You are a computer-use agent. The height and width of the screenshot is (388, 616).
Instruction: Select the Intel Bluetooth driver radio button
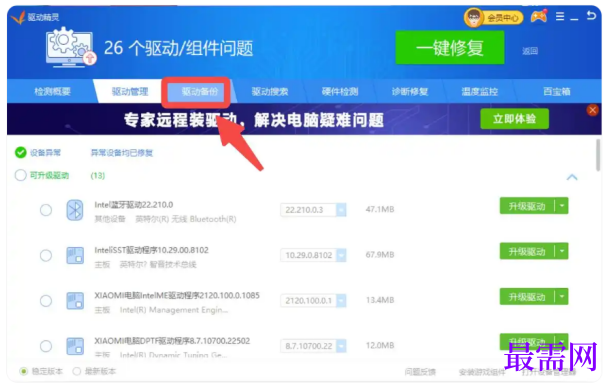46,210
